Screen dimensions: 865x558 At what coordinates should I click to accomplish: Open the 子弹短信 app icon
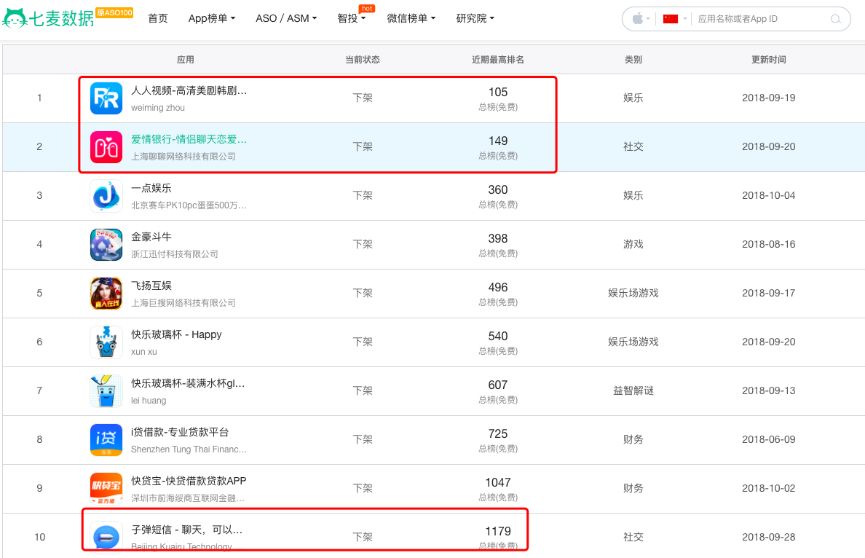106,536
